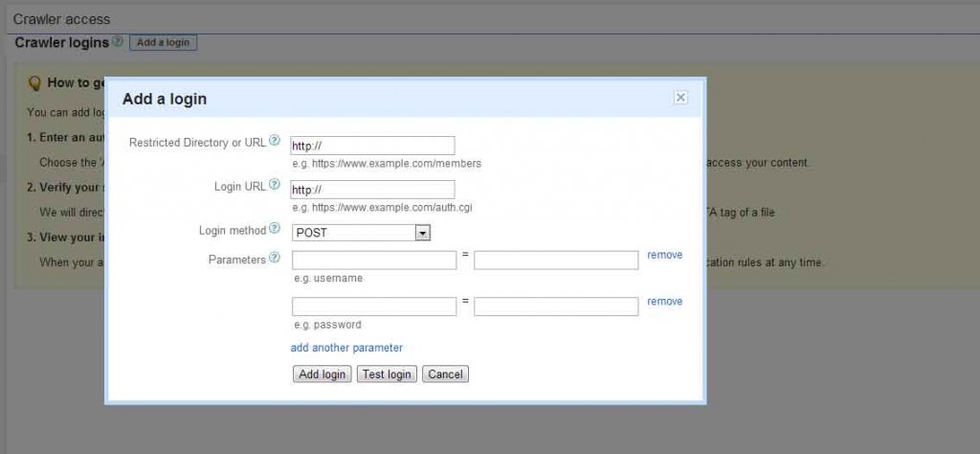The image size is (980, 454).
Task: Click the e.g. username hint text
Action: [328, 279]
